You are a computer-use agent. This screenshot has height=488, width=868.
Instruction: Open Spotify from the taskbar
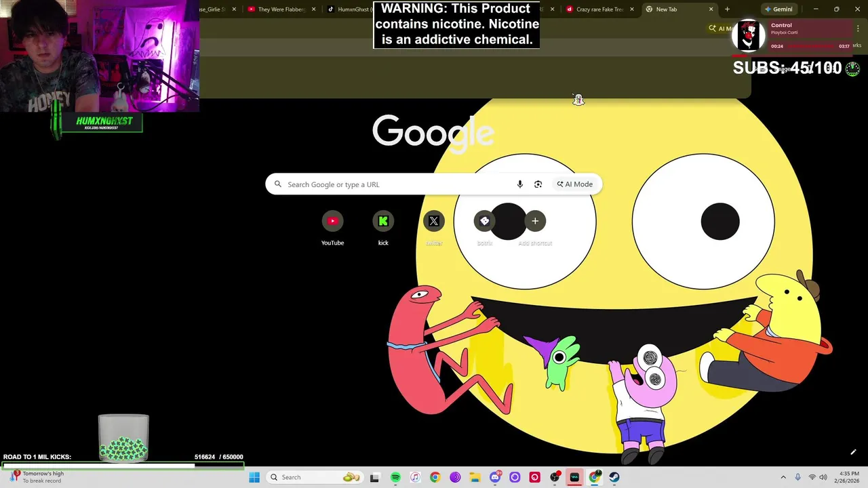395,477
